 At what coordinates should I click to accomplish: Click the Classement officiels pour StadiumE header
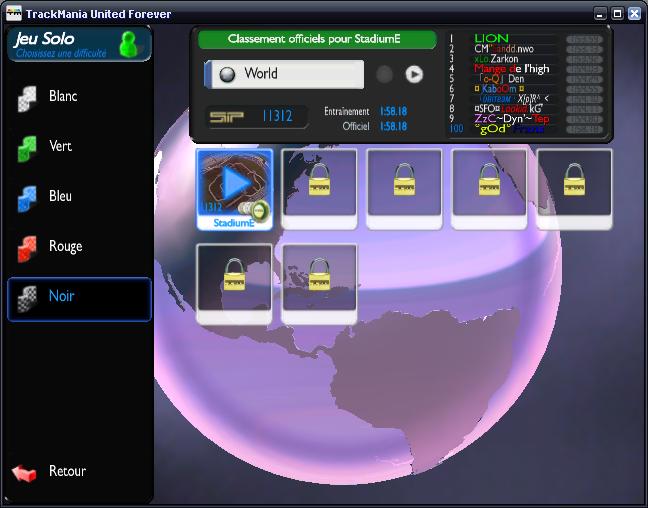point(317,39)
